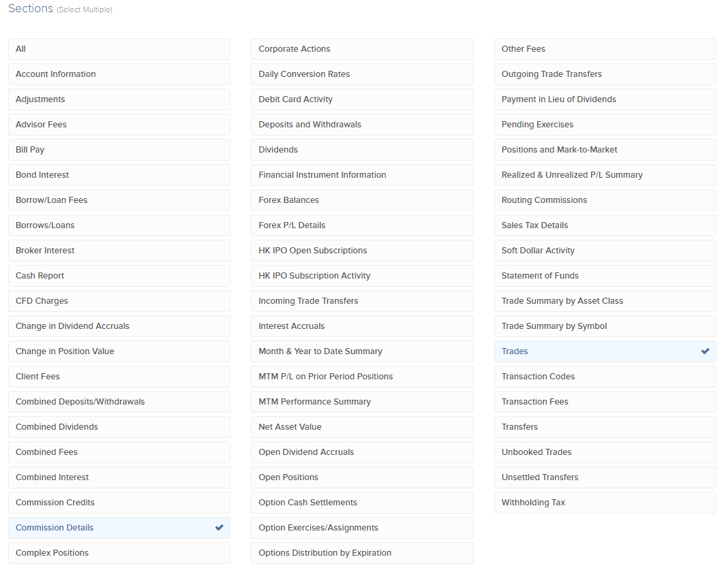This screenshot has width=728, height=568.
Task: Choose the Withholding Tax section
Action: point(605,503)
